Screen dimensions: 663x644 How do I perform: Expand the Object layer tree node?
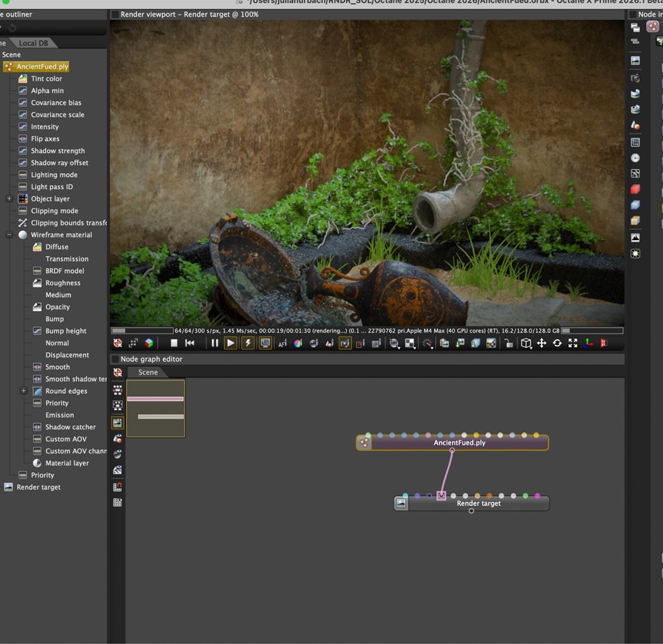9,199
